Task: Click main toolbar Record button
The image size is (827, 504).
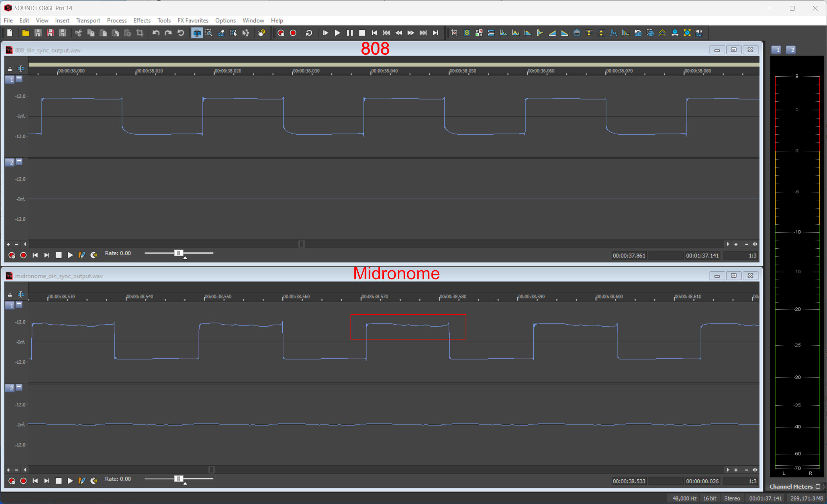Action: (x=293, y=33)
